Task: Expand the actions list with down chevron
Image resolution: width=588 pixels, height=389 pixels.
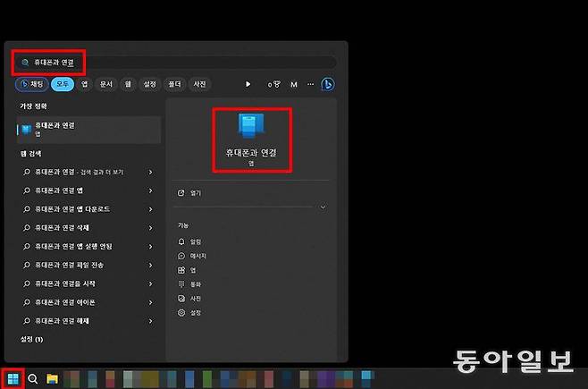Action: coord(323,207)
